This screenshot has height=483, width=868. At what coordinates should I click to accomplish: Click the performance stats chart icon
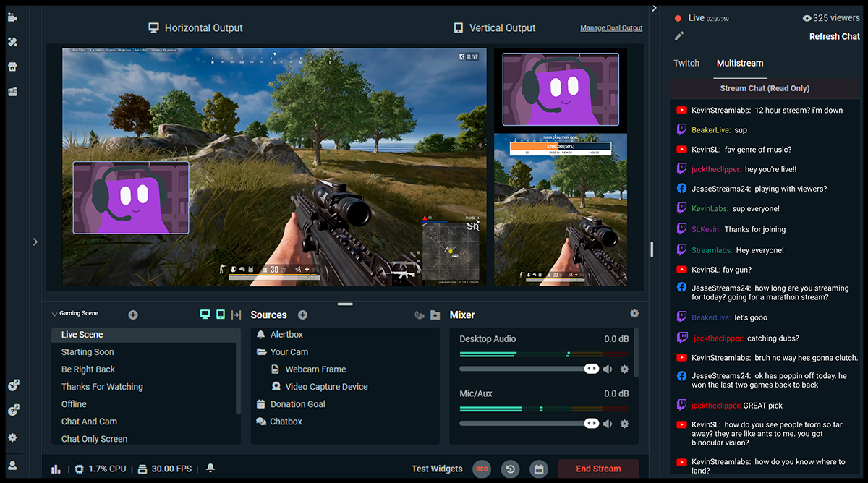(x=56, y=469)
